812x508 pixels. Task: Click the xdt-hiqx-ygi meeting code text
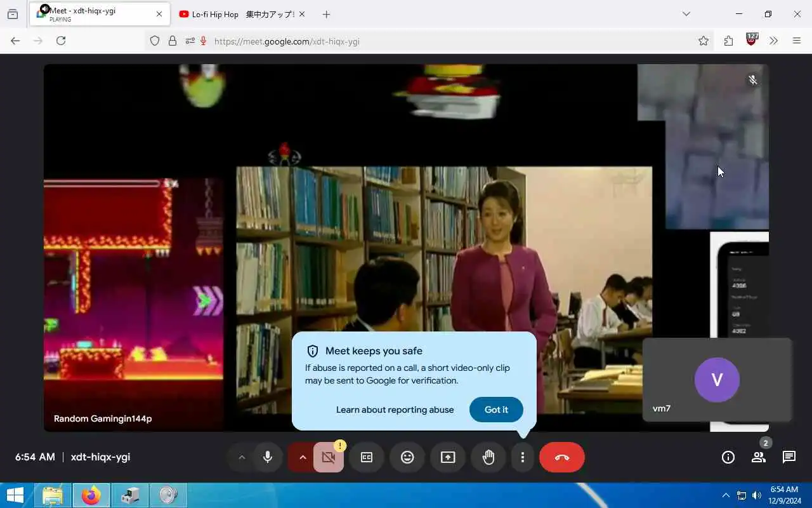(101, 457)
